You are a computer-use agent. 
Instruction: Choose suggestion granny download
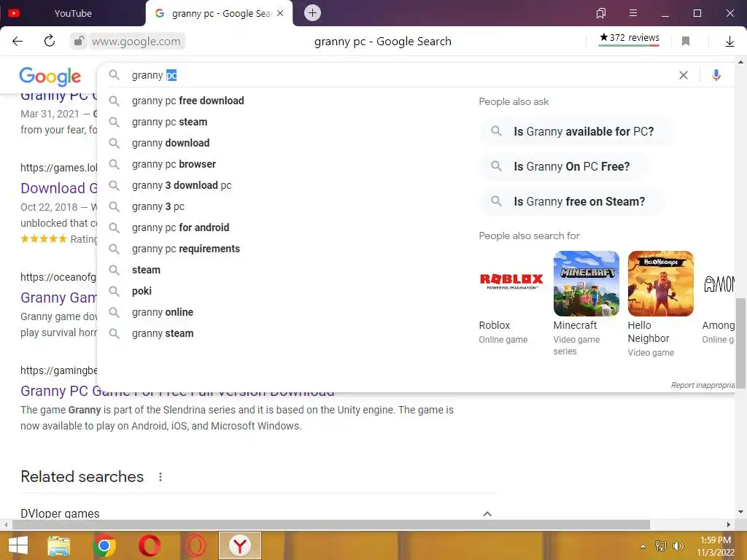tap(171, 143)
